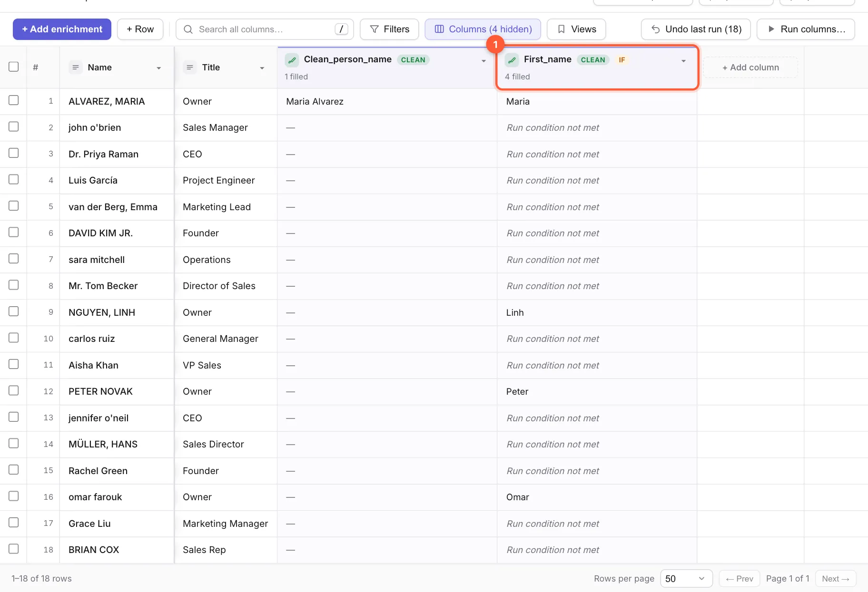Click the Marketing Manager title cell
This screenshot has height=592, width=868.
[226, 524]
